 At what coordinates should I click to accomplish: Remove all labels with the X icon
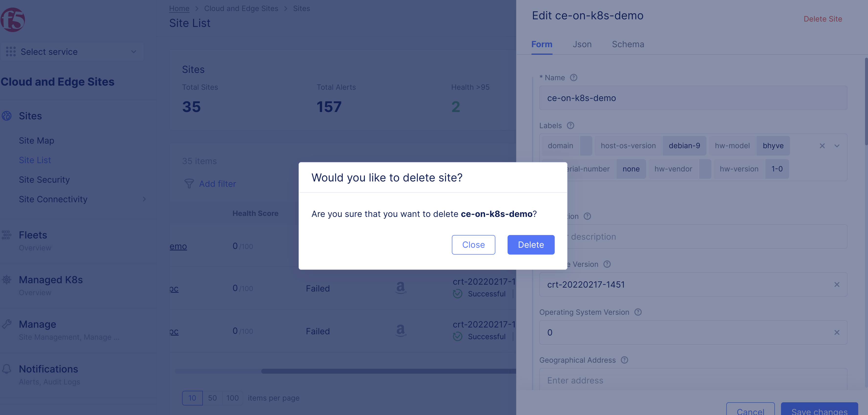(x=822, y=146)
